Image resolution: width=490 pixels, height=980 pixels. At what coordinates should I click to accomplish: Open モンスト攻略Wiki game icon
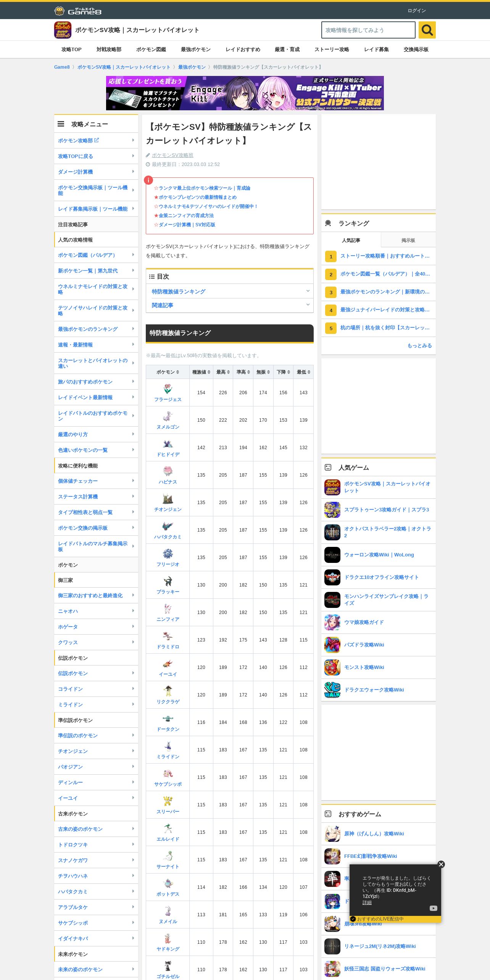tap(332, 667)
